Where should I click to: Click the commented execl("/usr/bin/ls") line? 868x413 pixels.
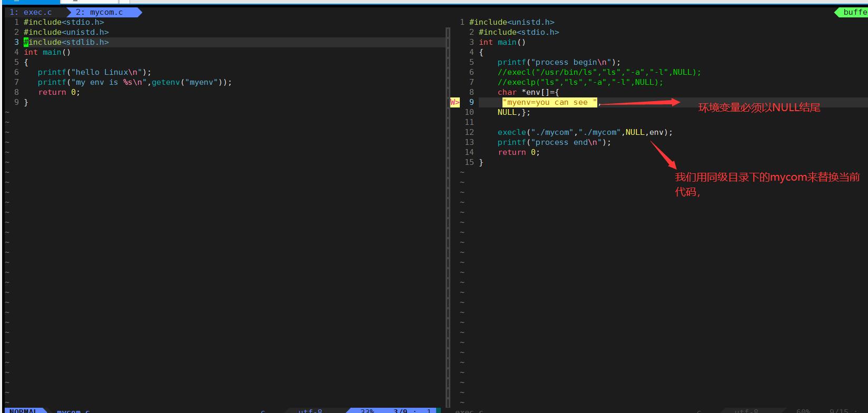click(599, 72)
